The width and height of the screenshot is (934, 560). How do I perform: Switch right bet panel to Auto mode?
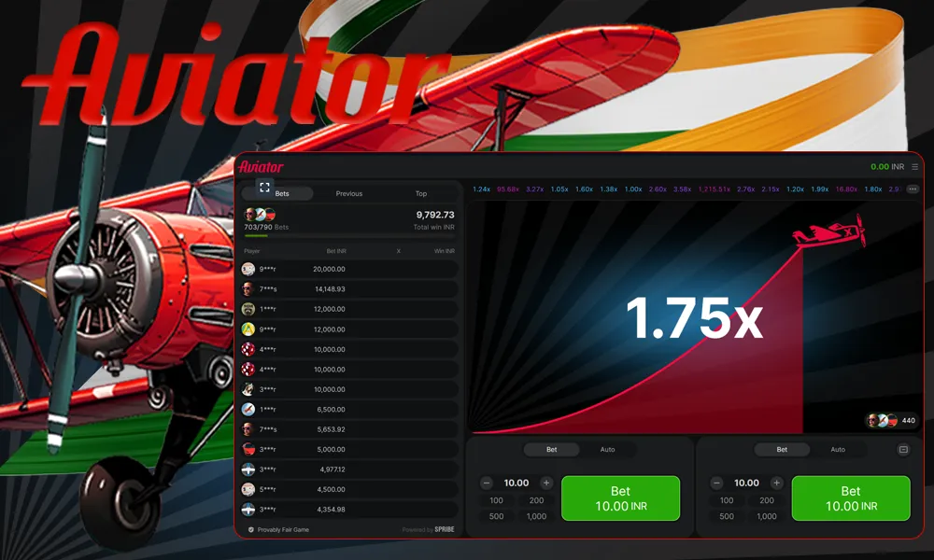coord(838,450)
